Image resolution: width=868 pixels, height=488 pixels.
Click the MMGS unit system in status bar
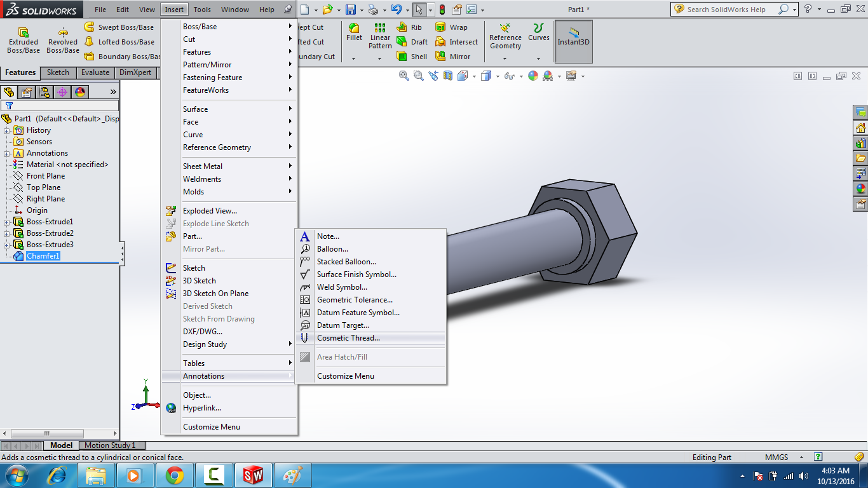coord(776,457)
